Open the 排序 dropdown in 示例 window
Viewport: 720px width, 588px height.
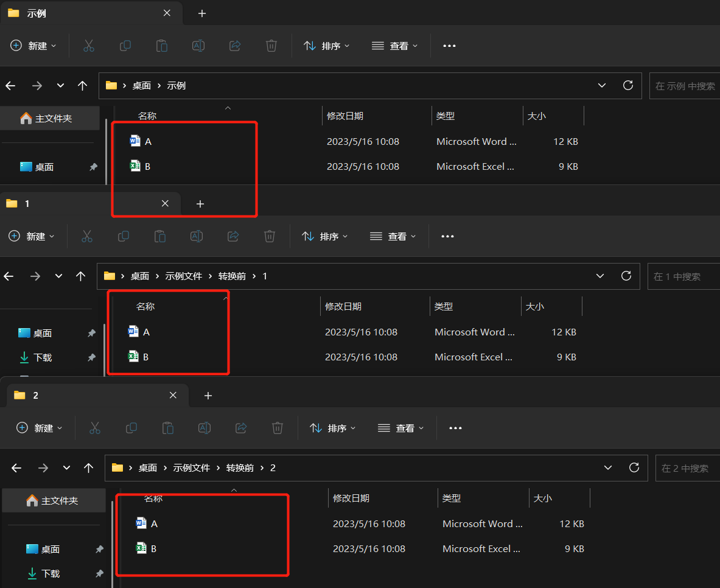pos(327,46)
